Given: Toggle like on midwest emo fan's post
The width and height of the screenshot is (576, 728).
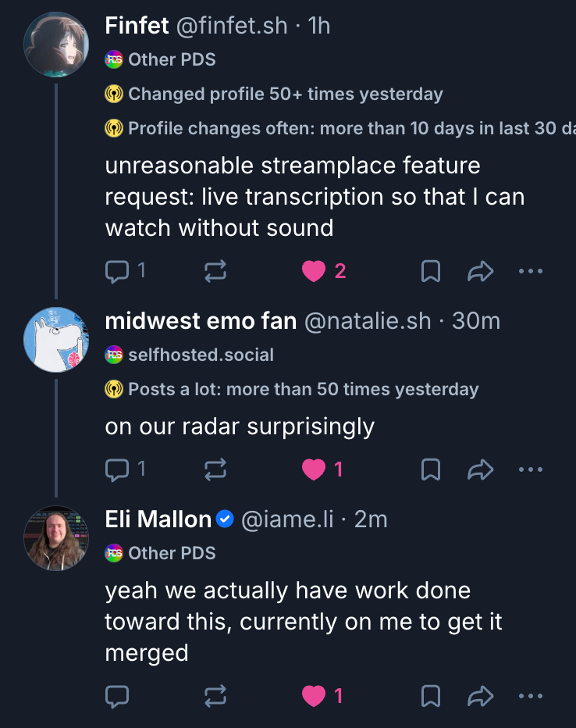Looking at the screenshot, I should pos(314,469).
